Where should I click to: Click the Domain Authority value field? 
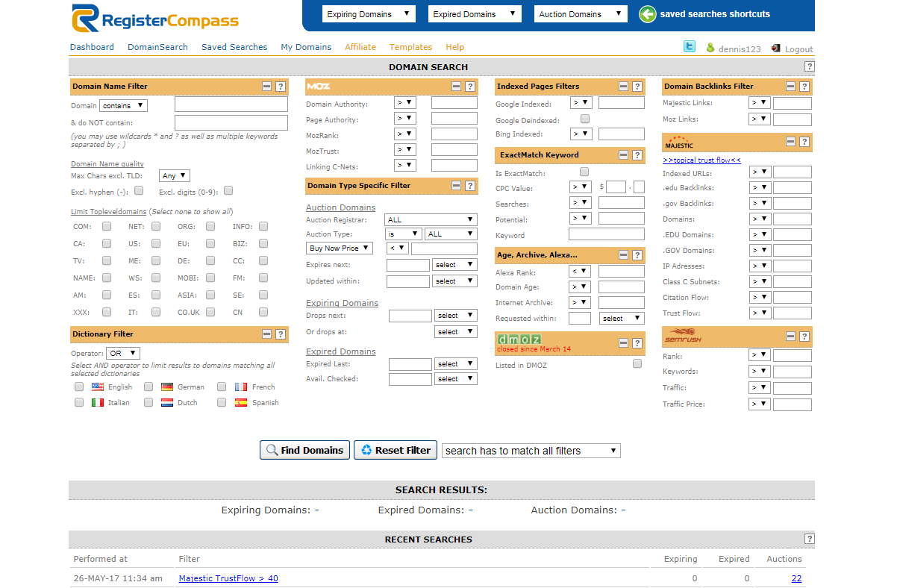tap(454, 103)
